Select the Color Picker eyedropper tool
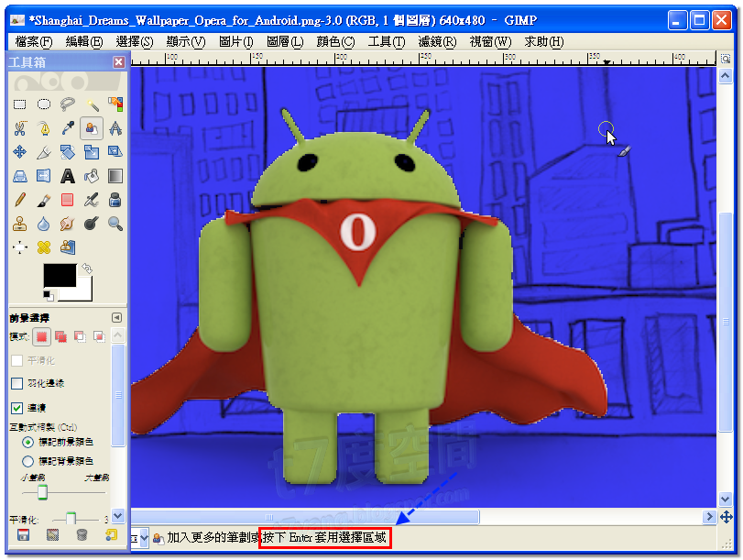Screen dimensions: 743x560 [68, 128]
